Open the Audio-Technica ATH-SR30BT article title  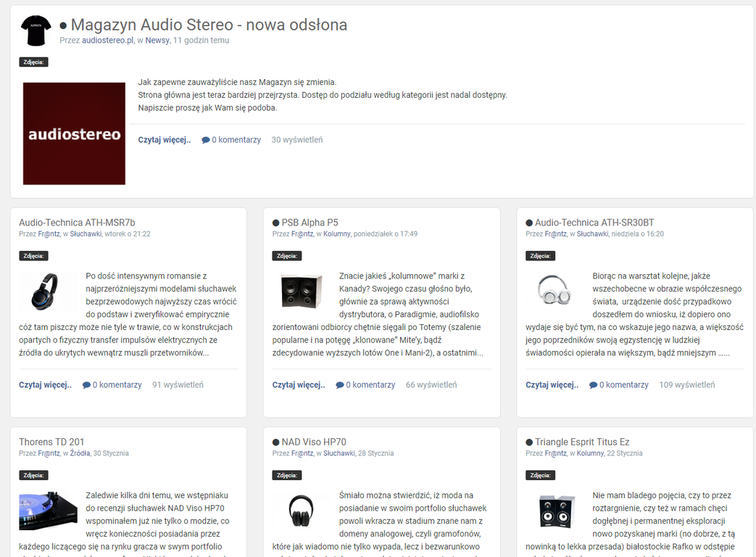tap(594, 223)
